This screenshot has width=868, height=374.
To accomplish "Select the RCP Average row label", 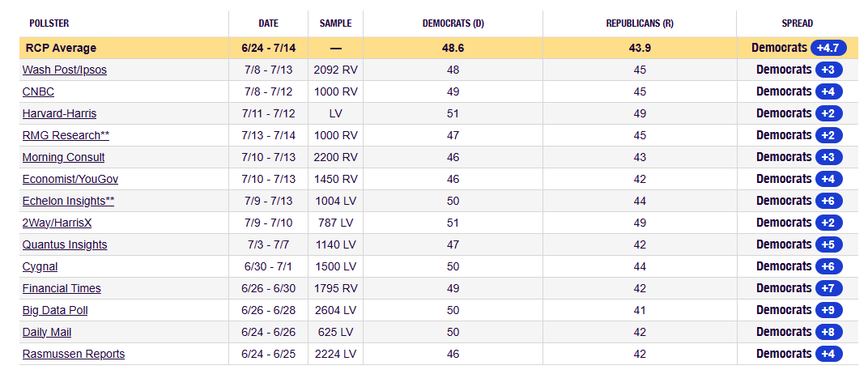I will point(61,48).
